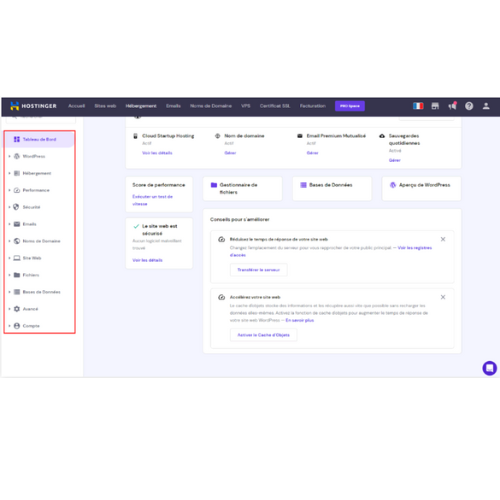Viewport: 500px width, 500px height.
Task: Dismiss the Accélérez votre site web tip
Action: [x=443, y=297]
